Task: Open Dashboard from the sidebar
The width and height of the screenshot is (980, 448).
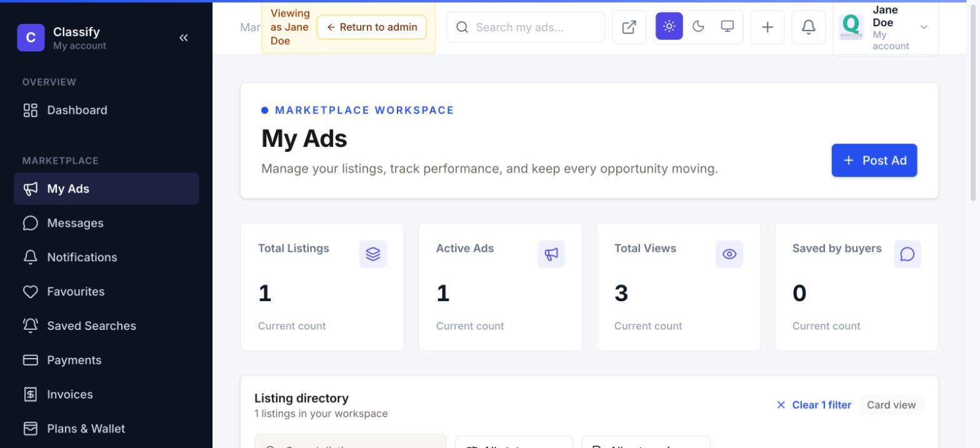Action: click(106, 111)
